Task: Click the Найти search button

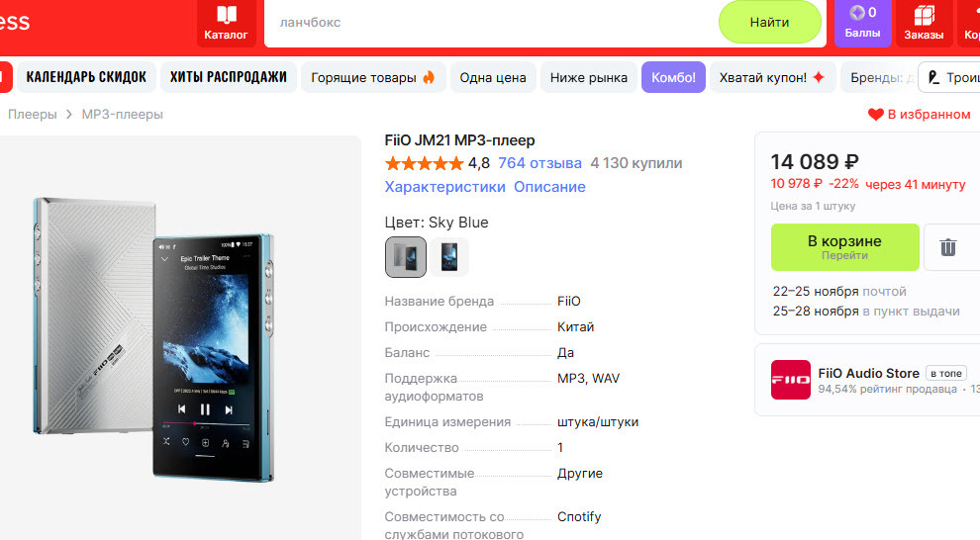Action: coord(769,23)
